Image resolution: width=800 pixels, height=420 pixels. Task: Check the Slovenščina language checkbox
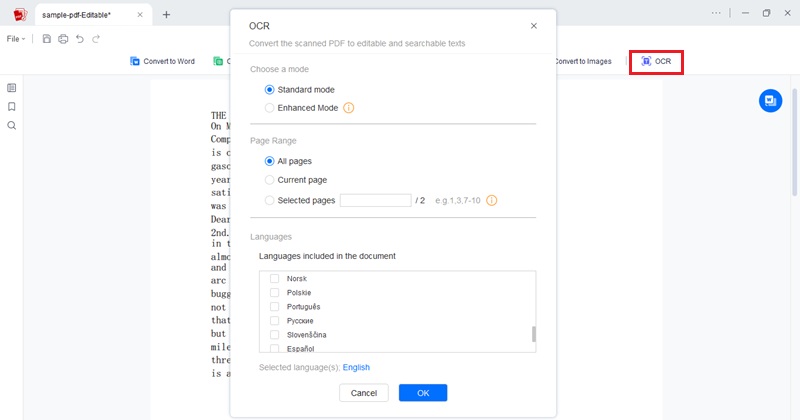[x=274, y=335]
